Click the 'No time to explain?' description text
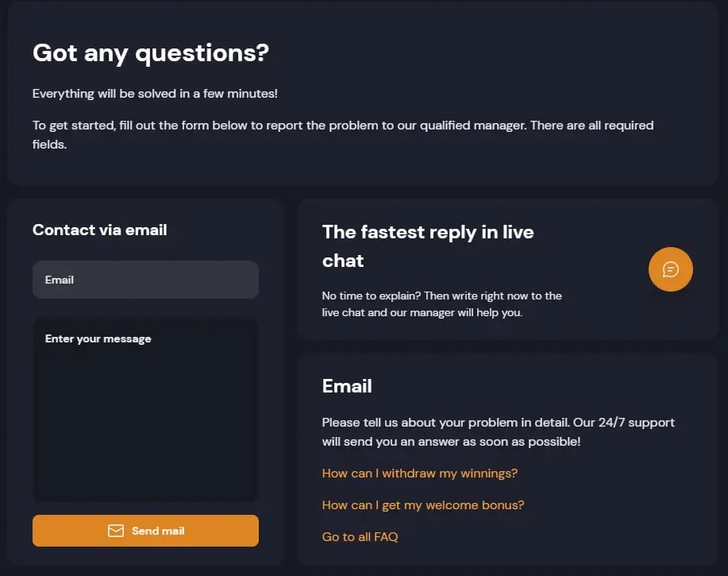The image size is (728, 576). pyautogui.click(x=441, y=296)
